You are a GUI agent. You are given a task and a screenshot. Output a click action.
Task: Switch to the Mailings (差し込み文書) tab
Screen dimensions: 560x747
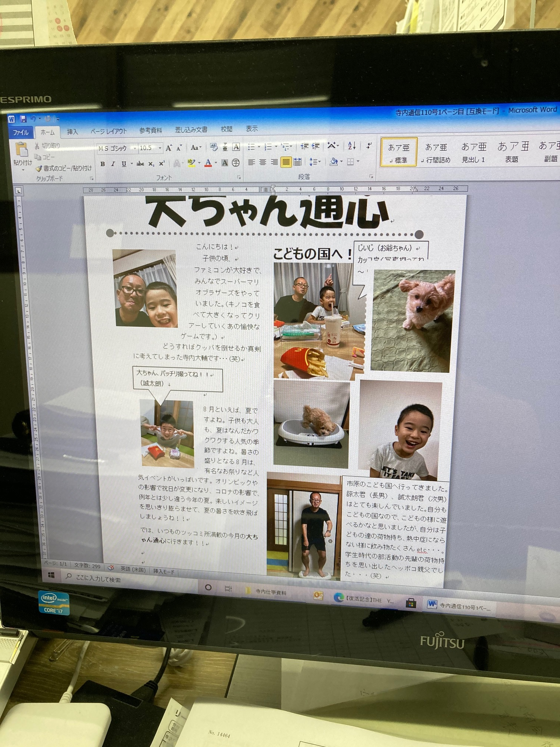[191, 130]
